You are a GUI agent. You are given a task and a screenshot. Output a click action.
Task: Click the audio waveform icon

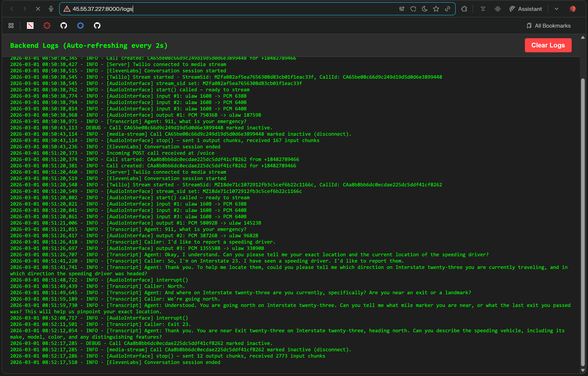[x=497, y=9]
